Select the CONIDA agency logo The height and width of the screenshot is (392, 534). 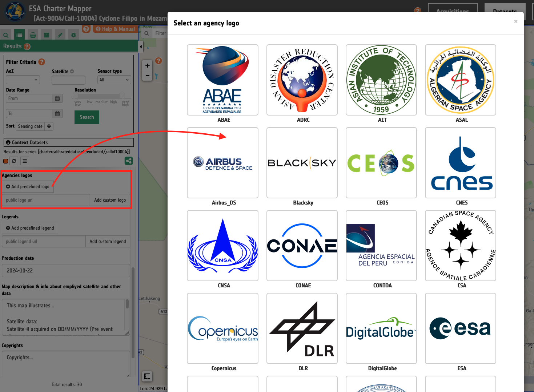(x=381, y=246)
